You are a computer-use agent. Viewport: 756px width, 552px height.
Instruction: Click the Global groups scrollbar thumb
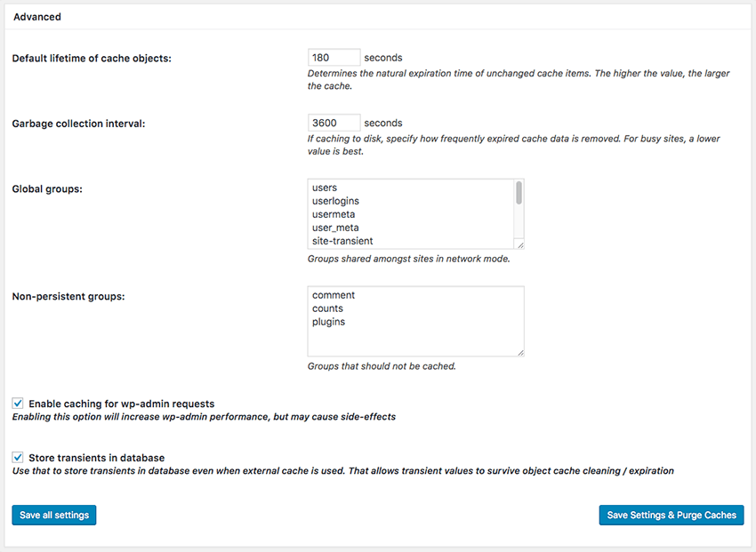pos(519,193)
